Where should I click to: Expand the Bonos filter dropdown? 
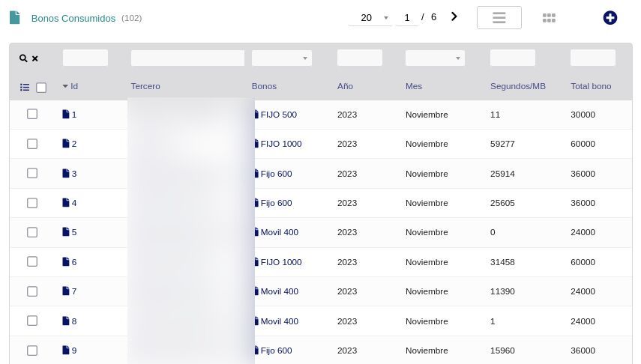[x=282, y=58]
